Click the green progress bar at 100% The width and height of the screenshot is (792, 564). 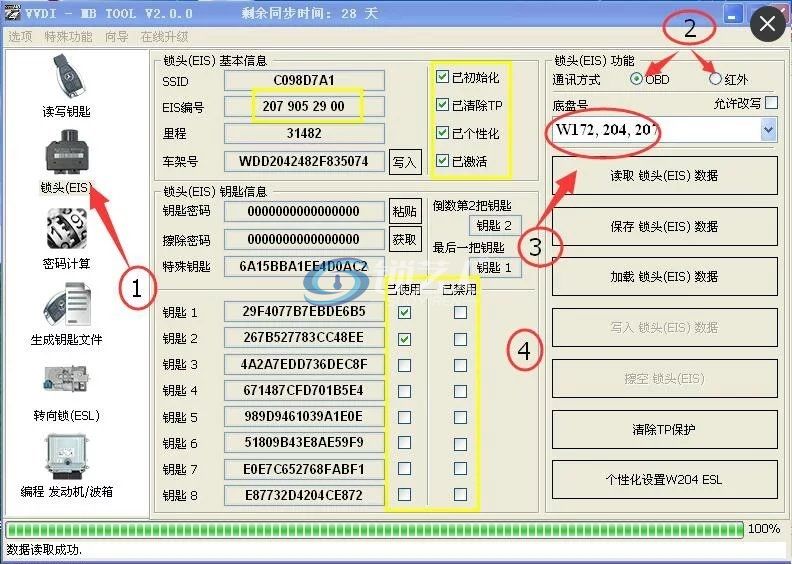[x=375, y=529]
